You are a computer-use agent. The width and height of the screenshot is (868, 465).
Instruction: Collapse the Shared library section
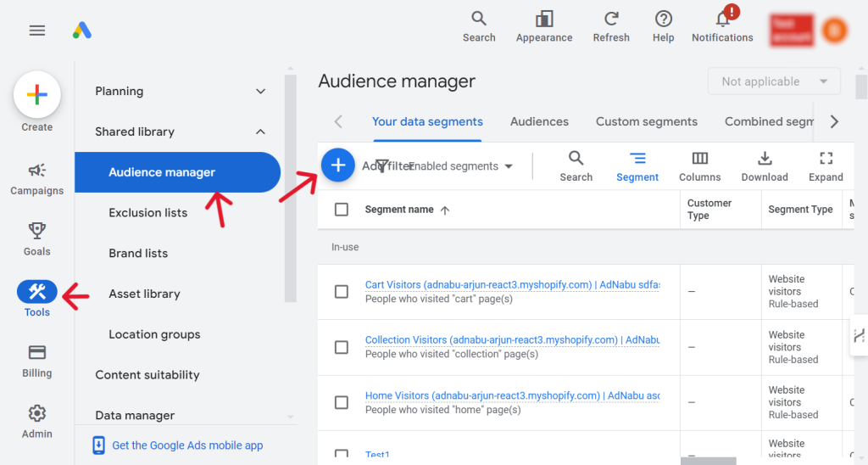pyautogui.click(x=260, y=132)
